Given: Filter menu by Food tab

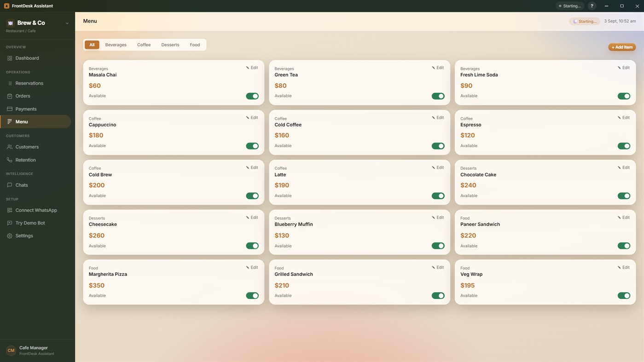Looking at the screenshot, I should 195,45.
